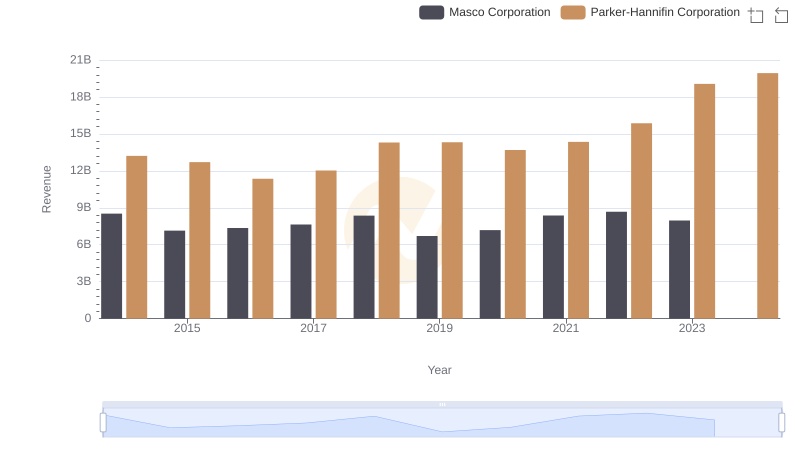Viewport: 800px width, 461px height.
Task: Activate the zoom area select tool
Action: 756,14
